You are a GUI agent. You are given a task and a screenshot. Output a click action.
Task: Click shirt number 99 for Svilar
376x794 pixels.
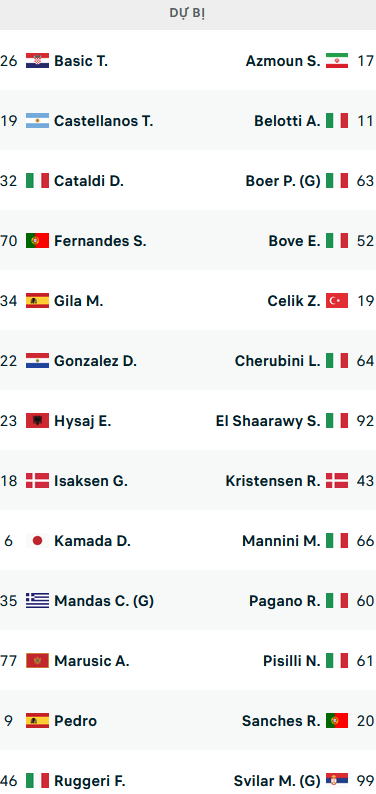(365, 780)
